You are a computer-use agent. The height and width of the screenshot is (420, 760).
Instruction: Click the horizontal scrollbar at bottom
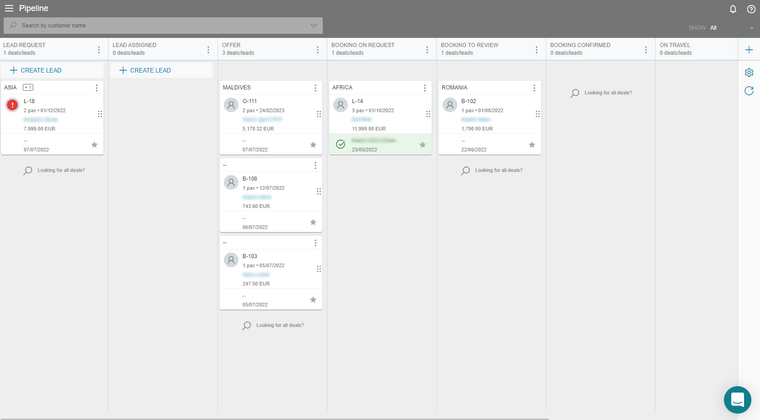(x=274, y=419)
